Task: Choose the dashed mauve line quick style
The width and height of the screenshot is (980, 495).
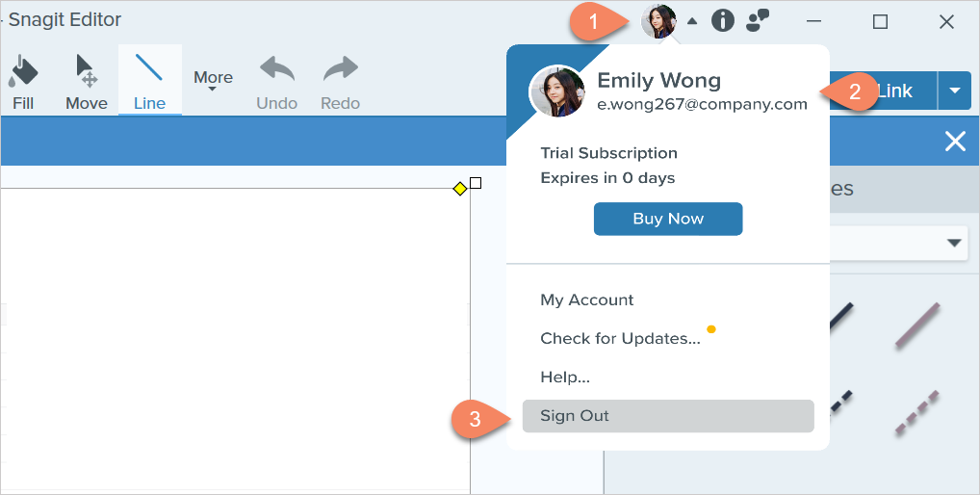Action: click(x=916, y=412)
